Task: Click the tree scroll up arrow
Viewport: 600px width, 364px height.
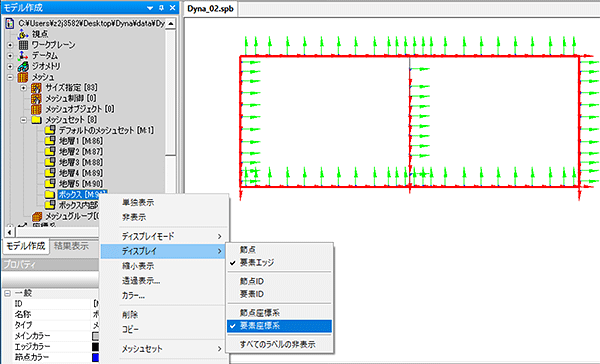Action: pos(171,23)
